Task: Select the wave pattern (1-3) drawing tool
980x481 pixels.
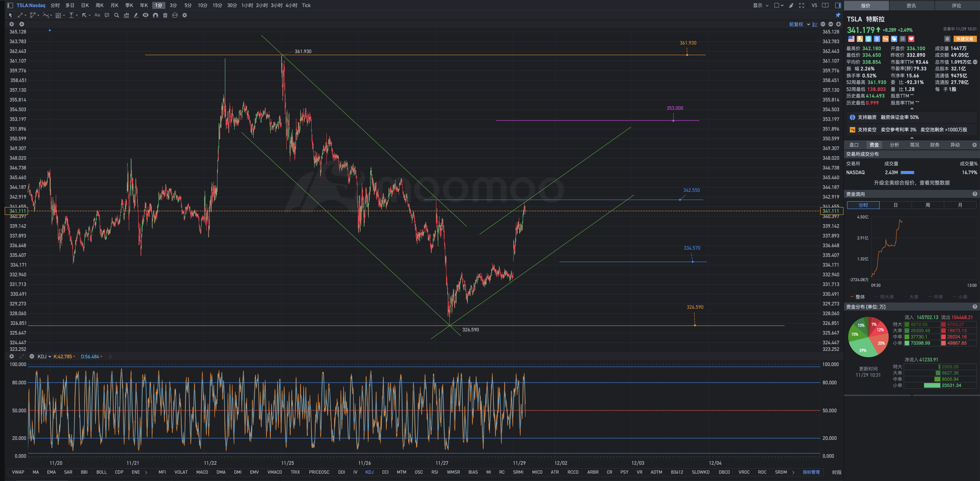Action: pyautogui.click(x=46, y=15)
